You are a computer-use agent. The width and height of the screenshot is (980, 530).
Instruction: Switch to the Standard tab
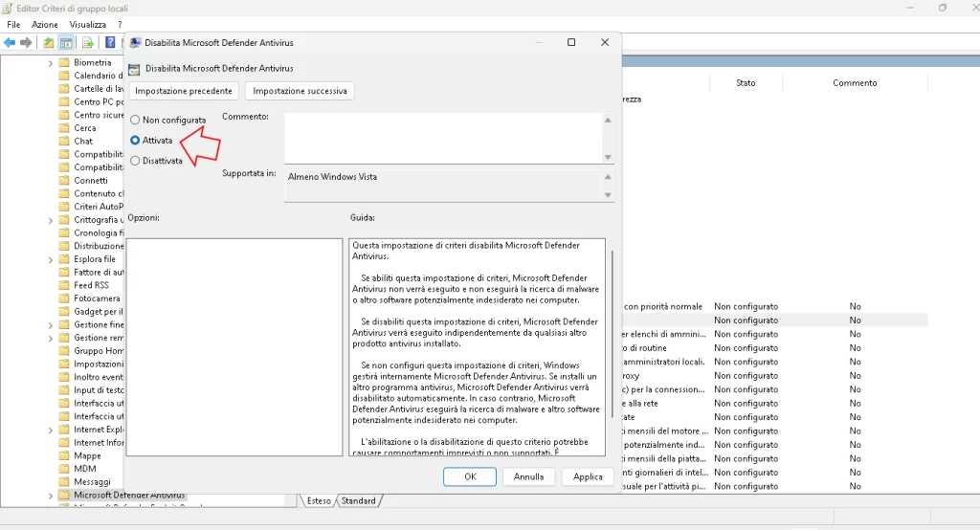click(359, 500)
